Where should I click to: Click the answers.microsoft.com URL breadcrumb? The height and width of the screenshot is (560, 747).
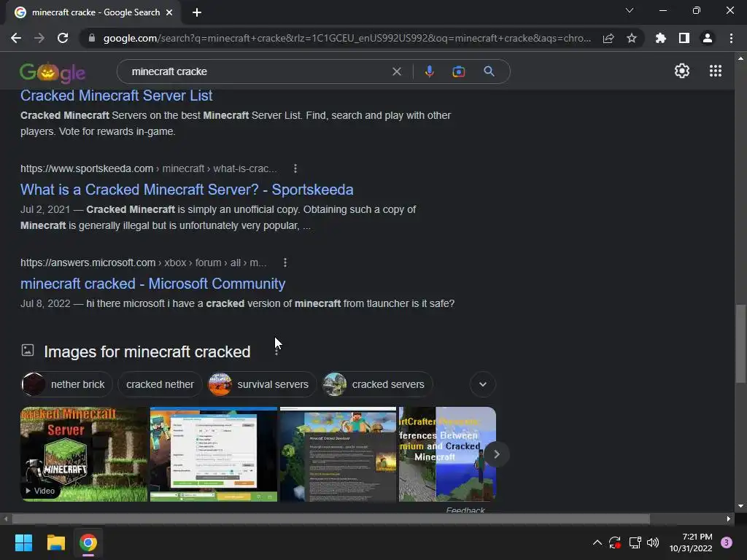click(144, 262)
